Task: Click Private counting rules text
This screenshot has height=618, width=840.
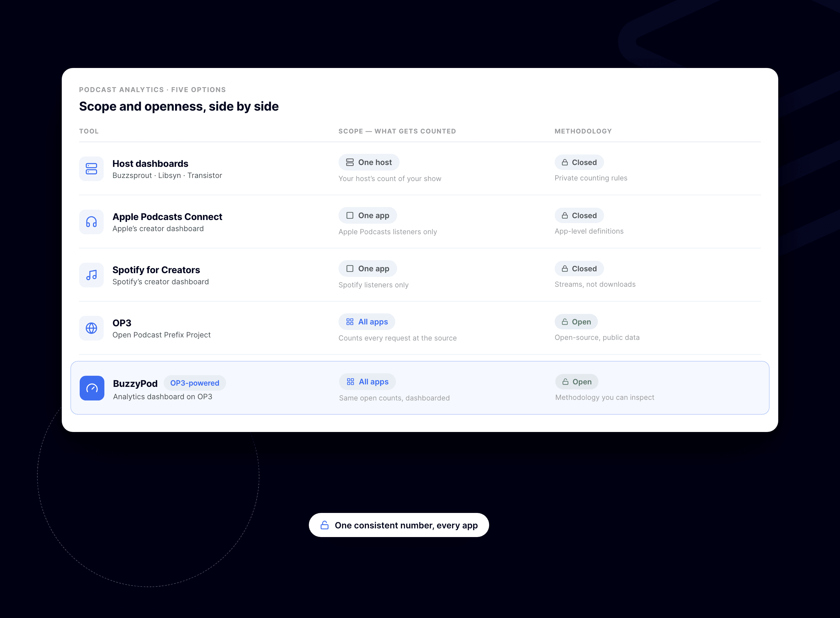Action: pyautogui.click(x=591, y=178)
